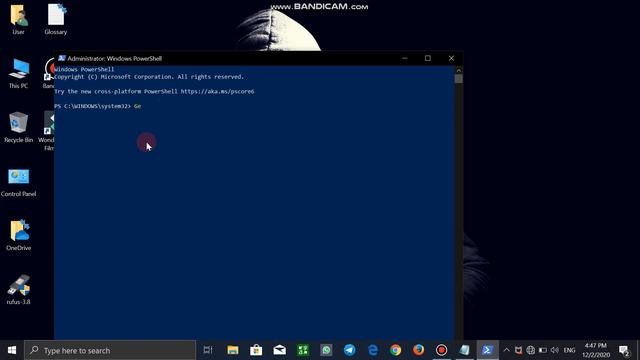Open the volume control in tray
Viewport: 640px width, 360px height.
click(x=555, y=350)
